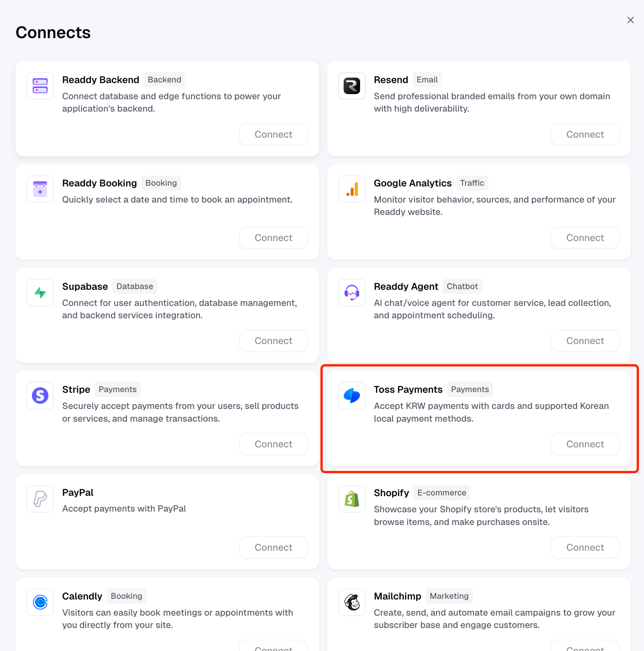
Task: Click the Supabase title
Action: [x=85, y=286]
